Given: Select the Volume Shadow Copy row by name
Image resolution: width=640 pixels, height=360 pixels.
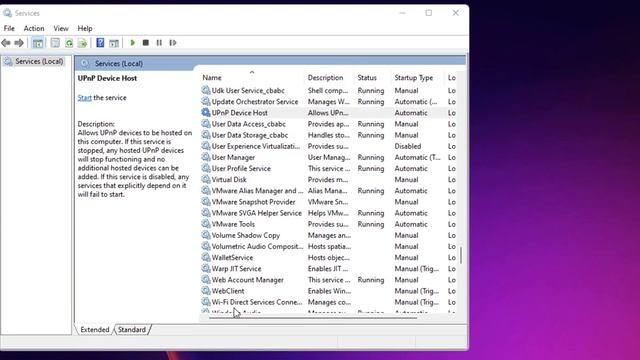Looking at the screenshot, I should tap(246, 235).
